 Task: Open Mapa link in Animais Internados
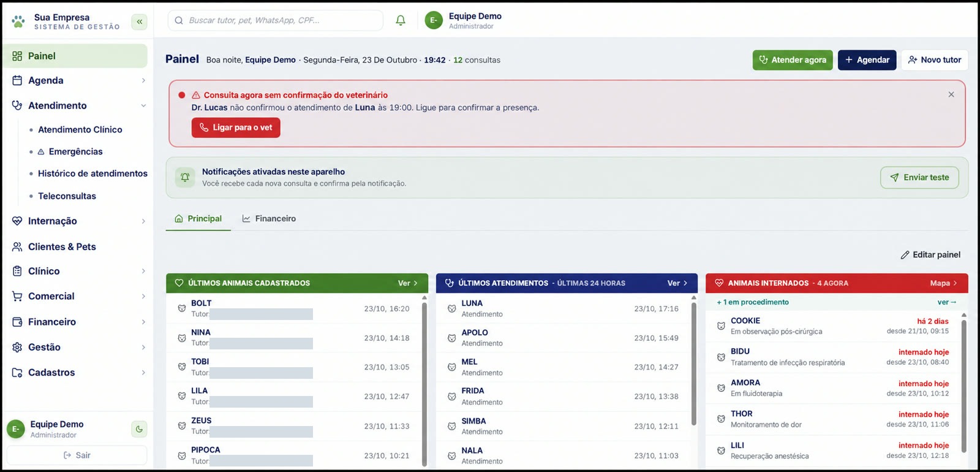tap(943, 283)
